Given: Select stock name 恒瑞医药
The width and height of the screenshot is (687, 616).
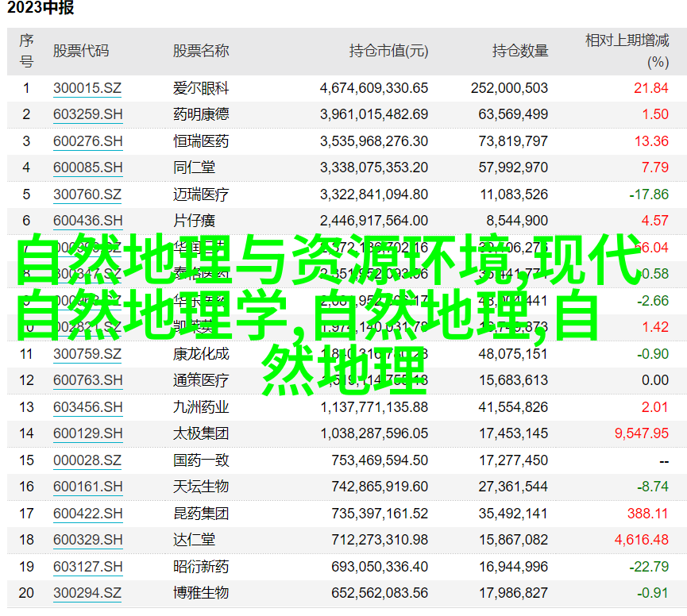Looking at the screenshot, I should (201, 141).
